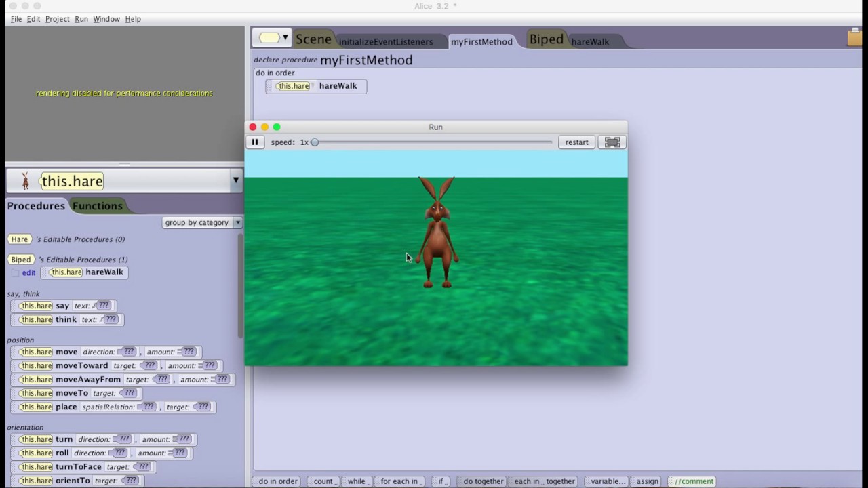Pause the running animation
The height and width of the screenshot is (488, 868).
coord(254,142)
